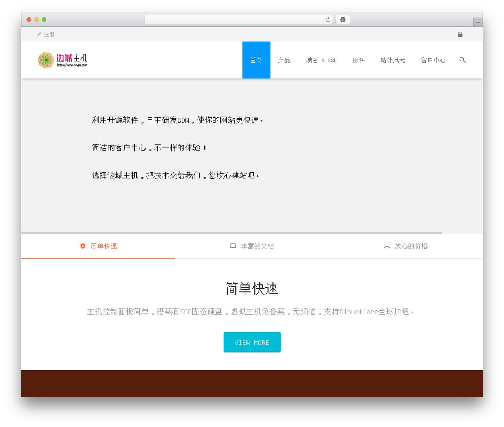
Task: Go to 站外风光 in navigation
Action: click(x=393, y=60)
